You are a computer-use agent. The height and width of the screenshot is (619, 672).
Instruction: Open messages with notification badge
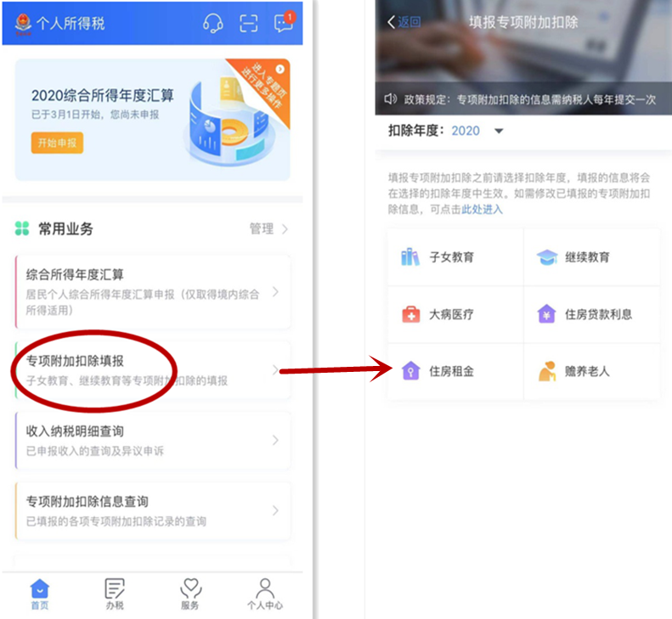click(284, 23)
